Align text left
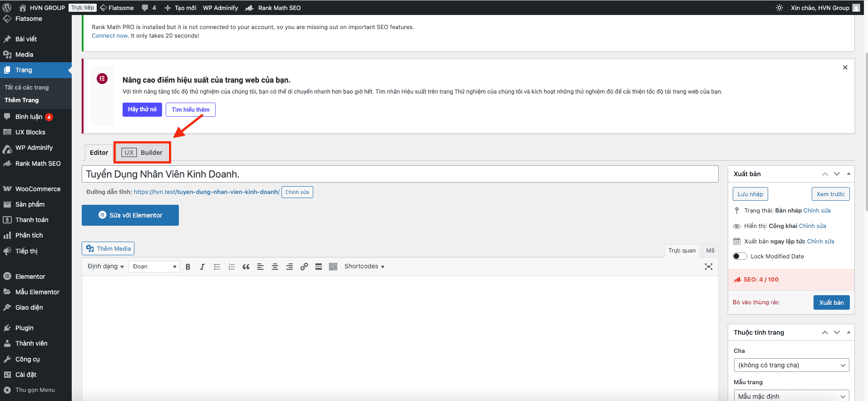 pyautogui.click(x=261, y=267)
